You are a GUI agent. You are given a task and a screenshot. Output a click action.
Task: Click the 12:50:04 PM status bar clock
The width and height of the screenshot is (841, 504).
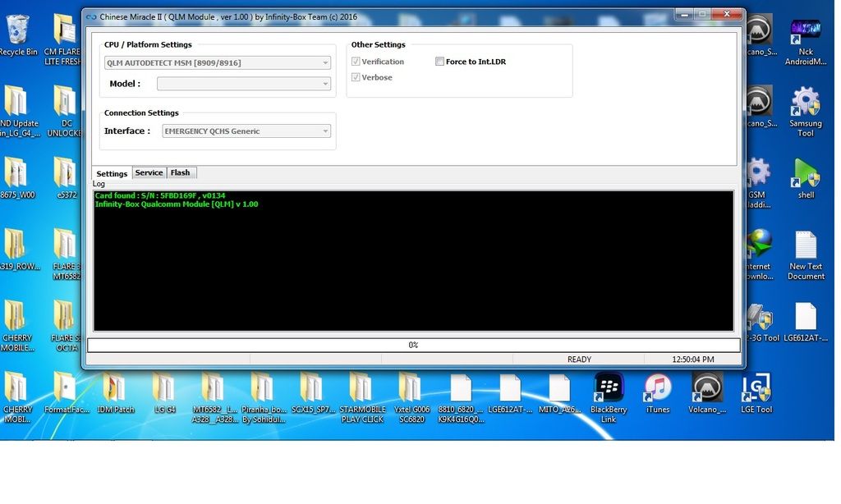coord(693,360)
